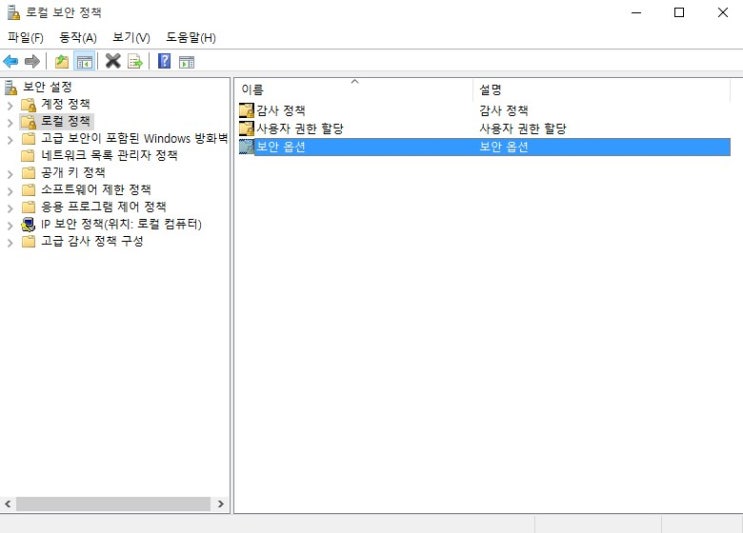Image resolution: width=743 pixels, height=533 pixels.
Task: Click the 사용자 권한 할당 list item icon
Action: (x=246, y=128)
